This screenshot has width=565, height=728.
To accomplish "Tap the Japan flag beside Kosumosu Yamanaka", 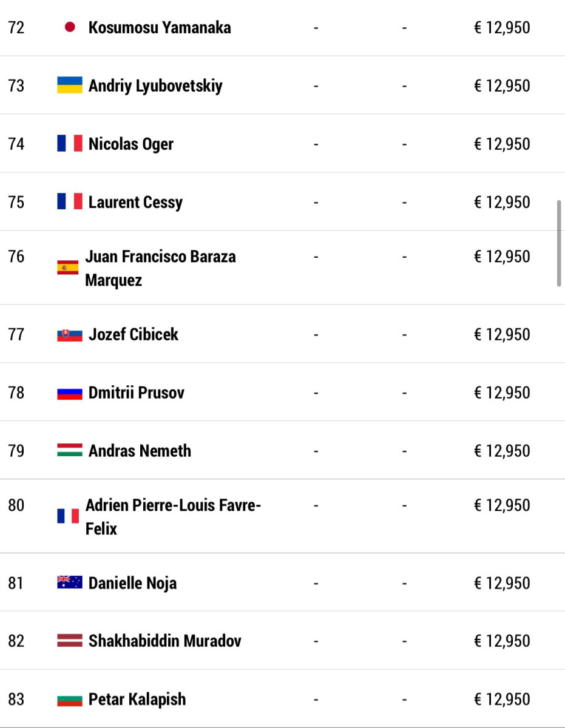I will pos(70,27).
